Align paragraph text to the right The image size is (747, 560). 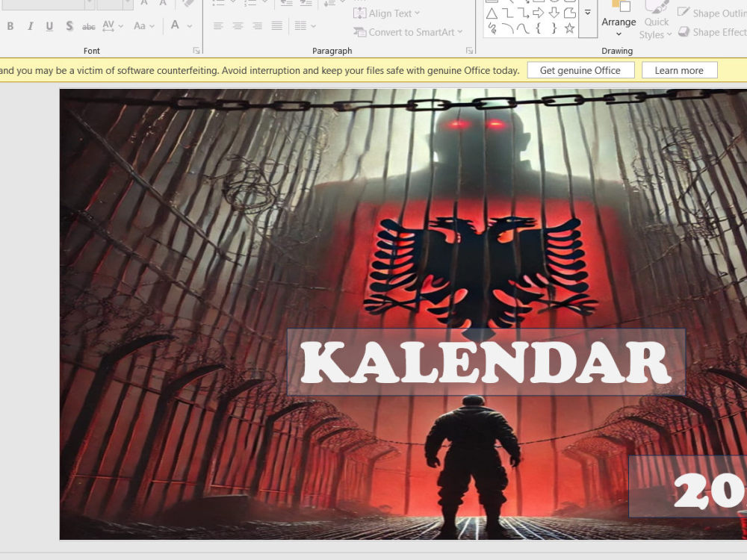click(x=257, y=25)
